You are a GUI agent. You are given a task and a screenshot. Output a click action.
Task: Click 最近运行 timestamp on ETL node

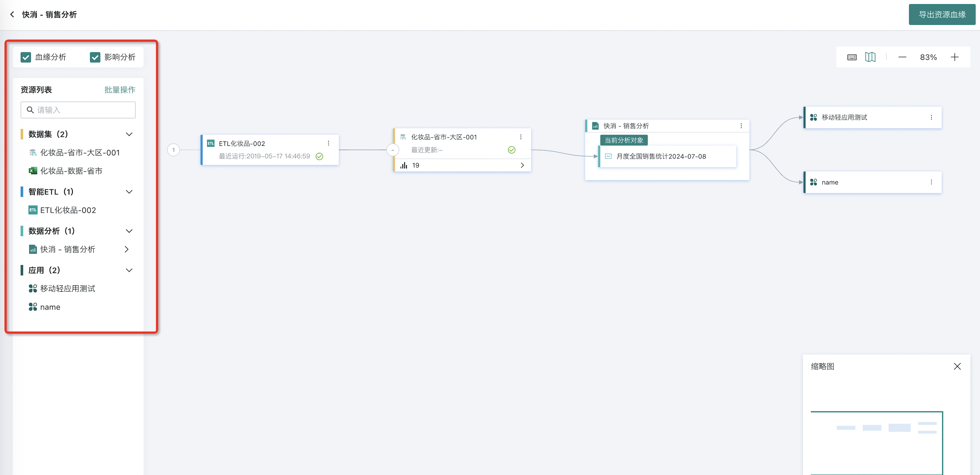tap(264, 156)
